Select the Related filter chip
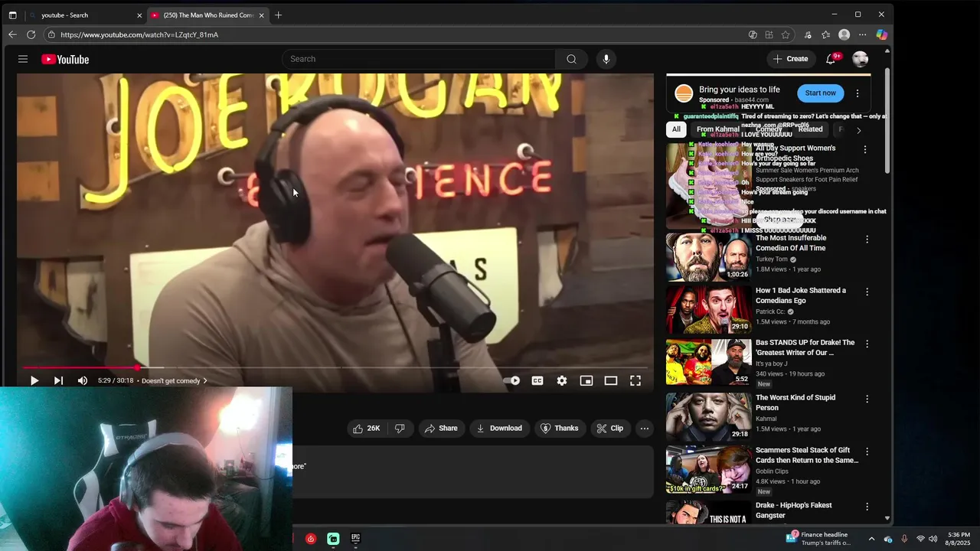Viewport: 980px width, 551px height. click(x=810, y=129)
